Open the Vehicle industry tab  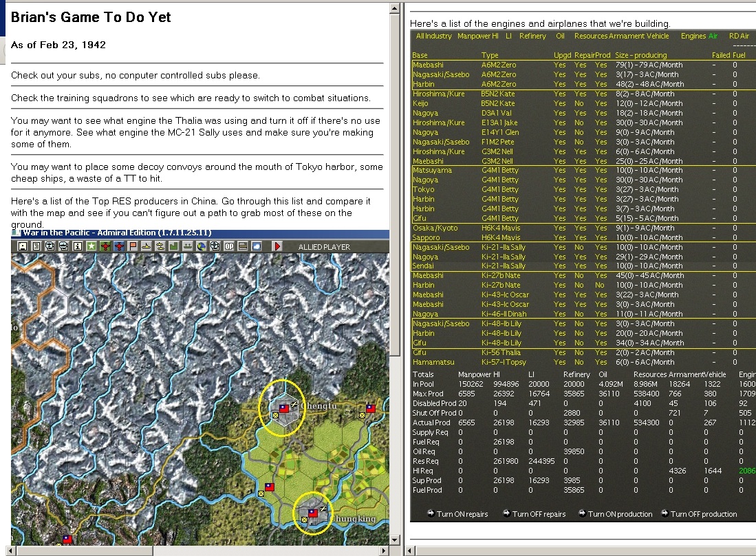pos(656,36)
